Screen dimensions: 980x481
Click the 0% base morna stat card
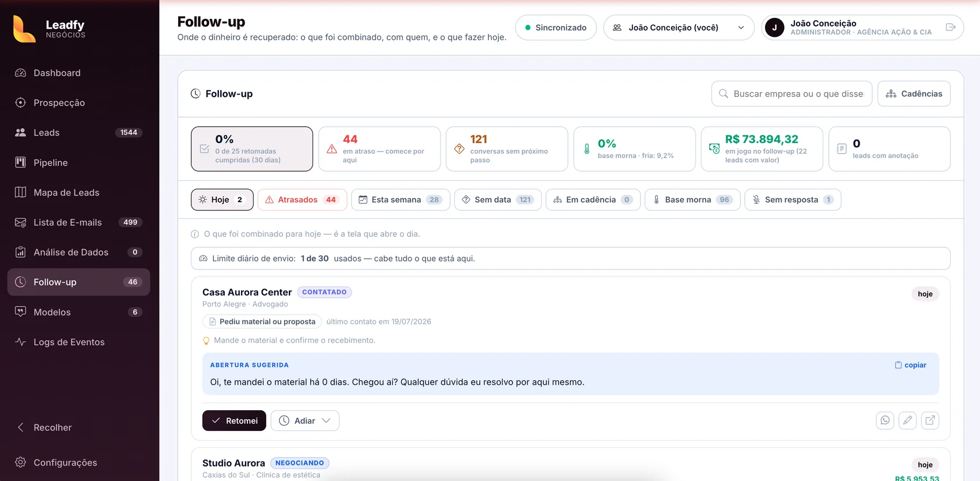coord(634,149)
